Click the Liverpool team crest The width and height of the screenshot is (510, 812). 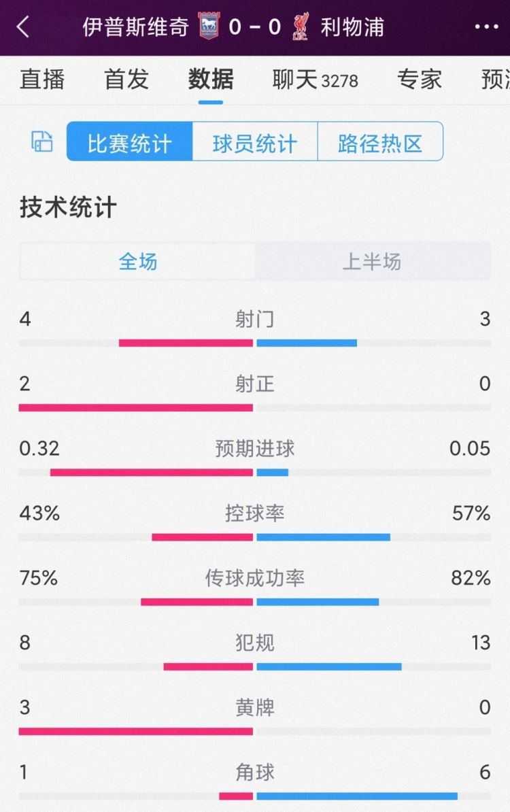click(x=300, y=26)
